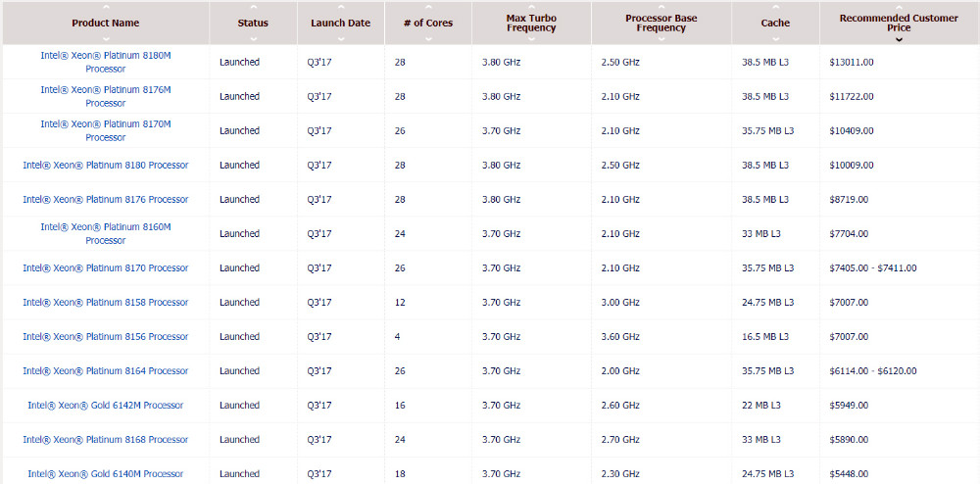Click the Status column header
This screenshot has width=980, height=484.
[x=253, y=24]
